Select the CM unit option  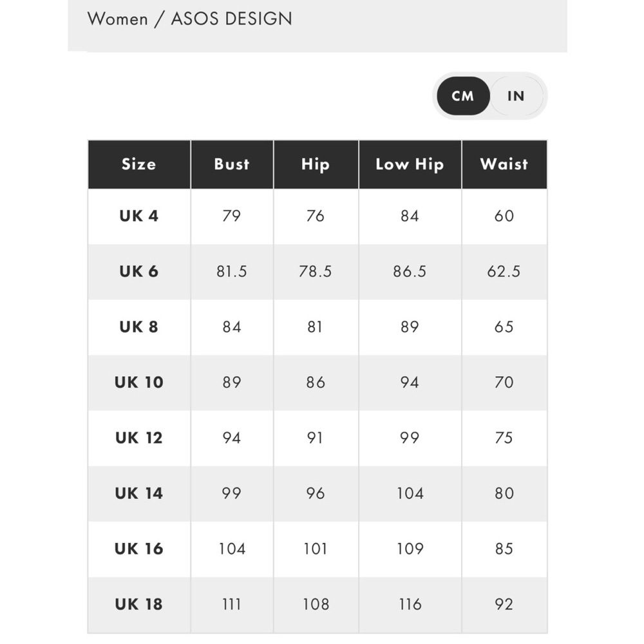(x=463, y=96)
